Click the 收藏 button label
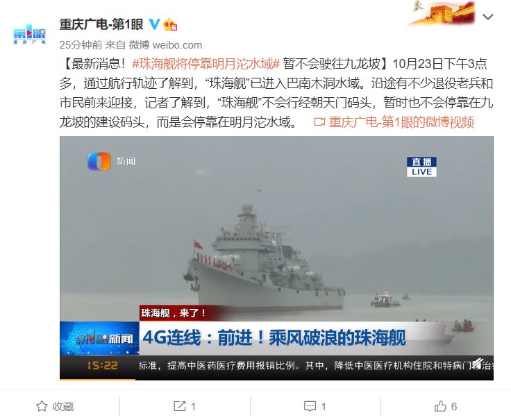The image size is (511, 420). click(x=63, y=407)
